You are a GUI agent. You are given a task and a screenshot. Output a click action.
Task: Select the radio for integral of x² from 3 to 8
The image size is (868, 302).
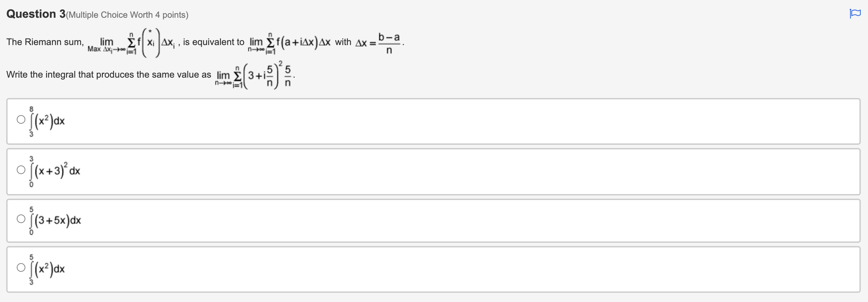point(21,119)
